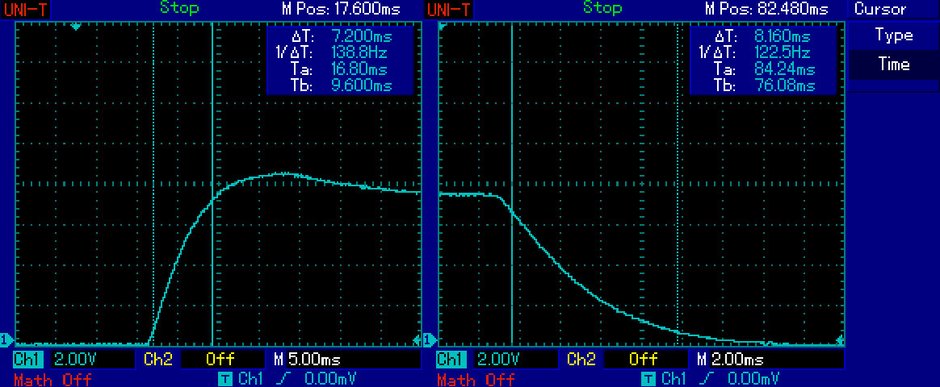940x387 pixels.
Task: Click the UNI-T logo beside M Pos 82.480ms
Action: point(449,9)
